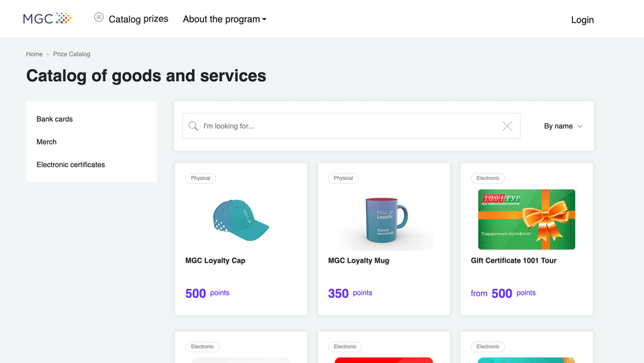Click the catalog menu icon beside Catalog prizes

coord(99,17)
